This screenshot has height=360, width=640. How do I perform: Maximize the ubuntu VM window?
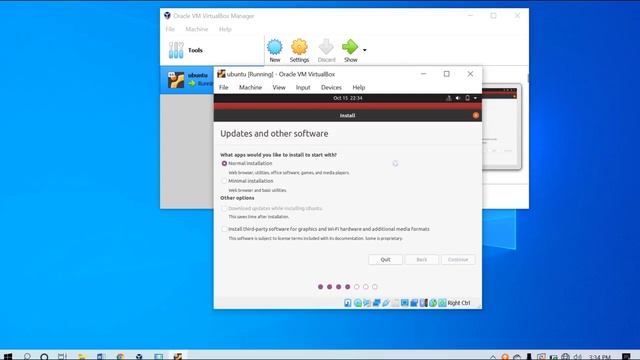(x=447, y=74)
